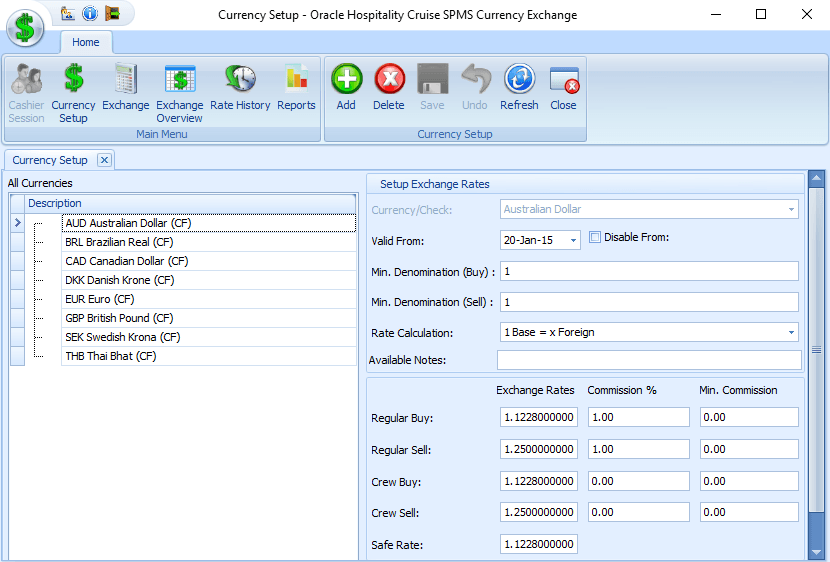Open Rate History
This screenshot has height=562, width=830.
click(240, 87)
